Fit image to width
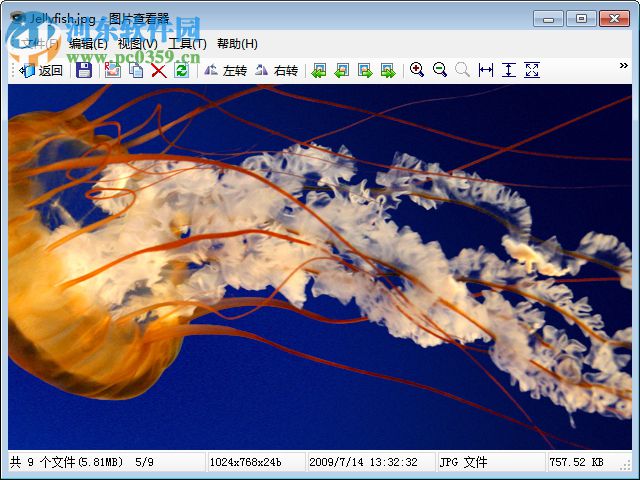Viewport: 640px width, 480px height. click(x=486, y=70)
